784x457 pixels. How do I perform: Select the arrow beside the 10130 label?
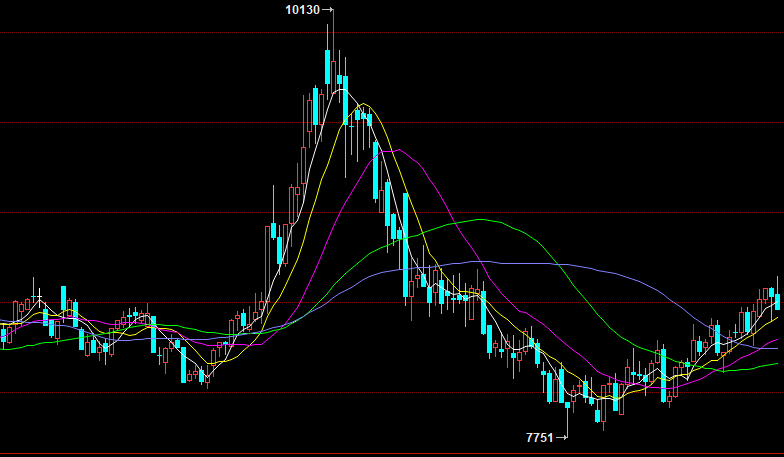328,10
